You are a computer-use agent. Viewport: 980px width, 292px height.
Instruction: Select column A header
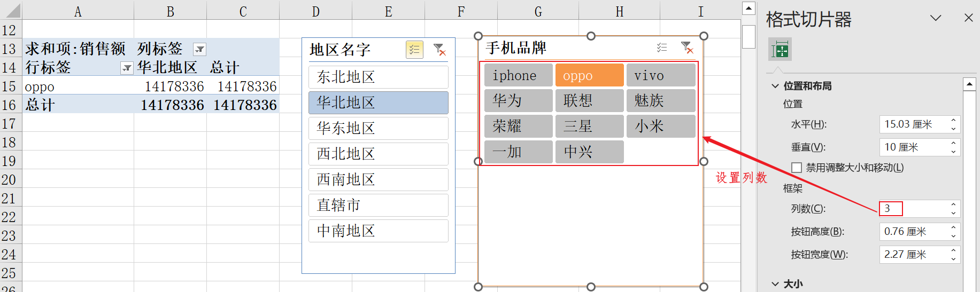pyautogui.click(x=78, y=11)
